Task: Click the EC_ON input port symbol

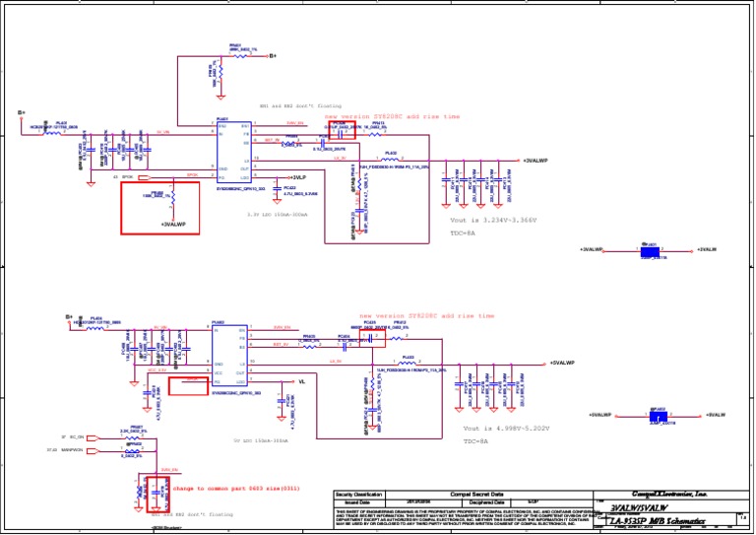Action: tap(96, 435)
